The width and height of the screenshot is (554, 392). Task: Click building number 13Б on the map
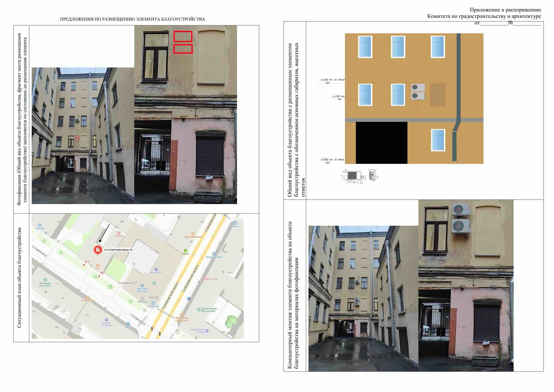tap(57, 327)
